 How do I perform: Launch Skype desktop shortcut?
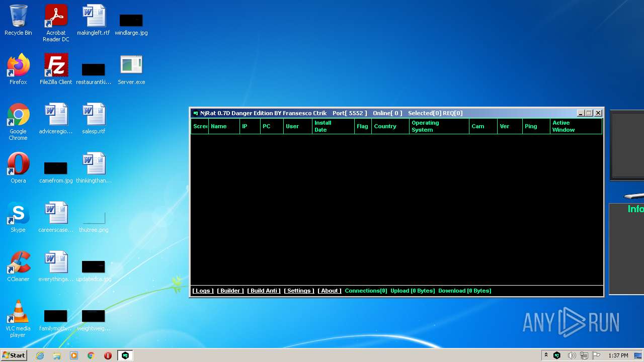[x=18, y=217]
